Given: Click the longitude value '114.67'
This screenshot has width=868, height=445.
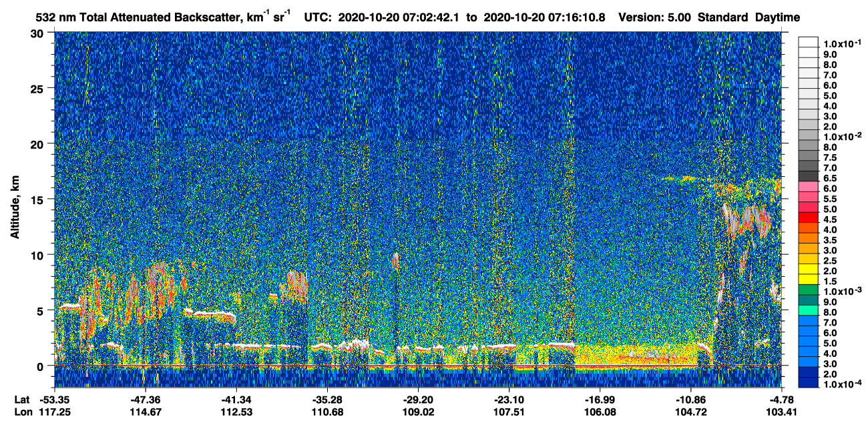Looking at the screenshot, I should coord(145,412).
